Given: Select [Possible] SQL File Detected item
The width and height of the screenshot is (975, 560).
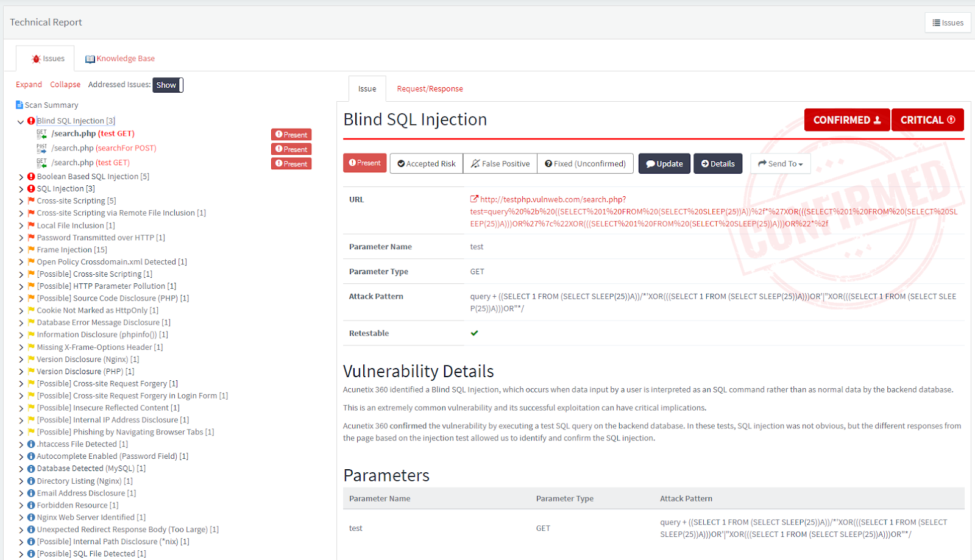Looking at the screenshot, I should tap(91, 554).
